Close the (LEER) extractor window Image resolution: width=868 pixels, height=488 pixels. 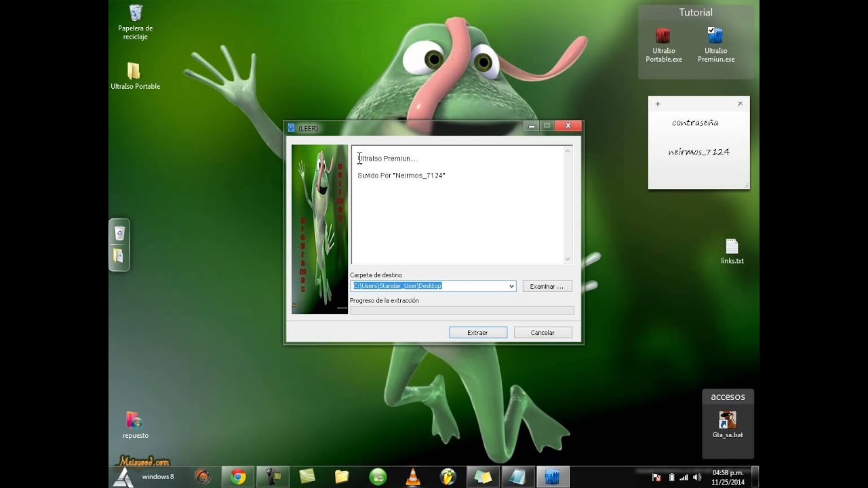[568, 125]
